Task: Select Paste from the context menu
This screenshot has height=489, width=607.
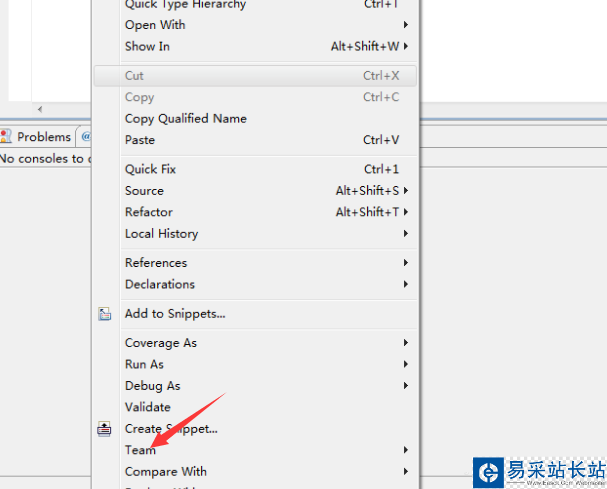Action: tap(140, 140)
